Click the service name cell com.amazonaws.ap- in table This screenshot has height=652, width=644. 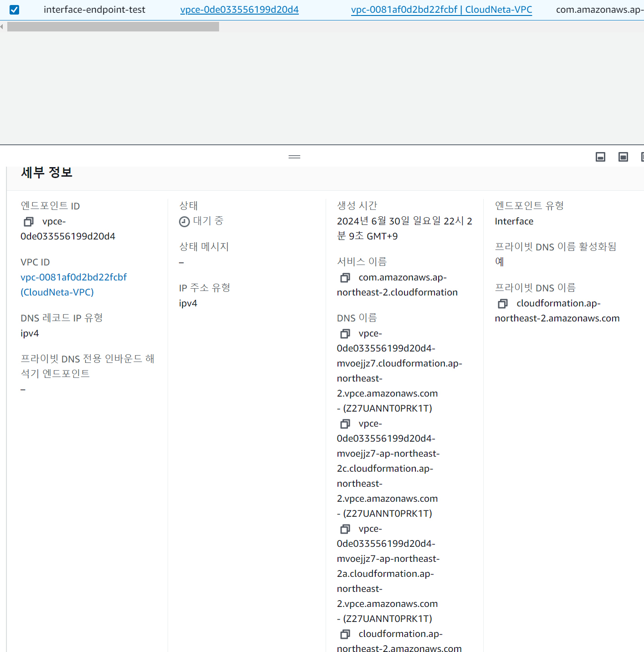(x=600, y=10)
